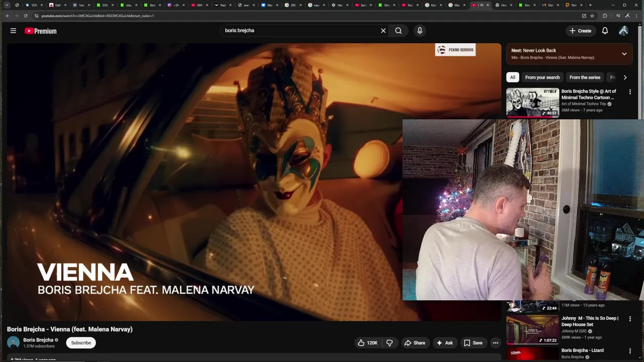
Task: Click the FCKNG SERIOUS label watermark in video
Action: point(455,50)
